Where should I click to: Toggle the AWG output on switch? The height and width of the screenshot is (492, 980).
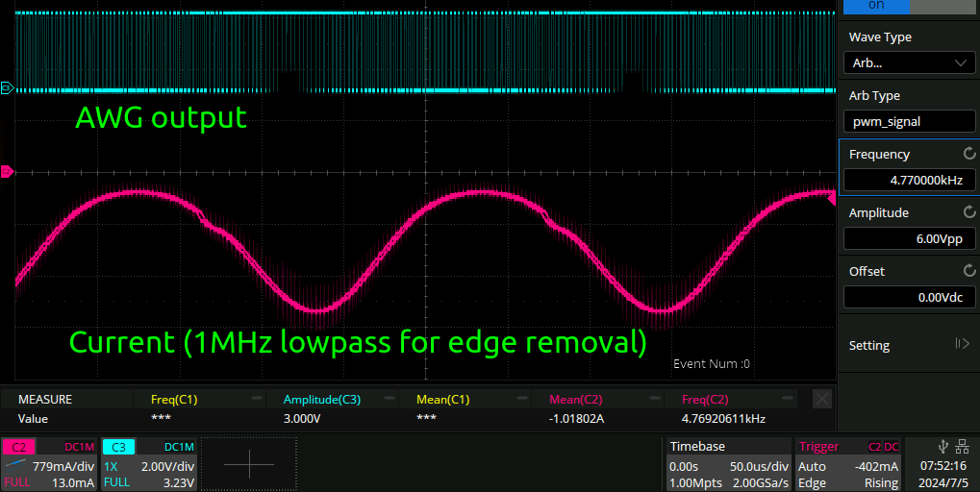(876, 6)
